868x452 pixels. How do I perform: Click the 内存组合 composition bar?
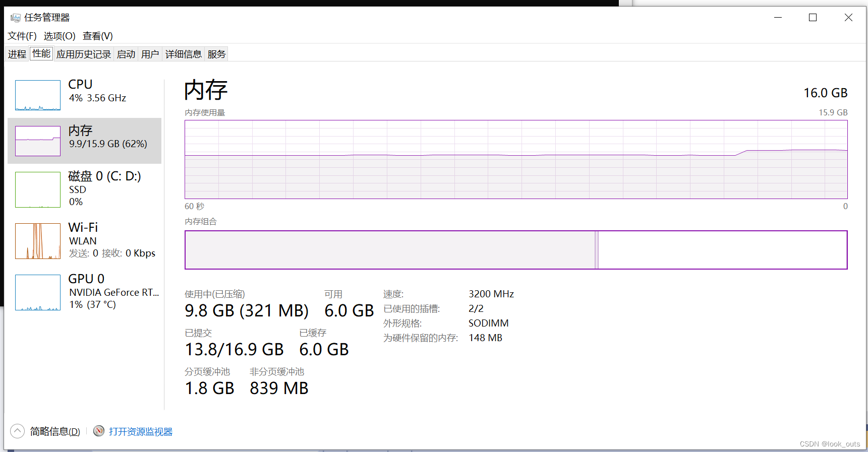pos(515,250)
